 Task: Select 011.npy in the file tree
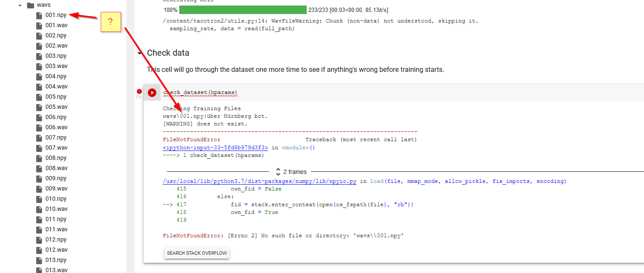[38, 219]
